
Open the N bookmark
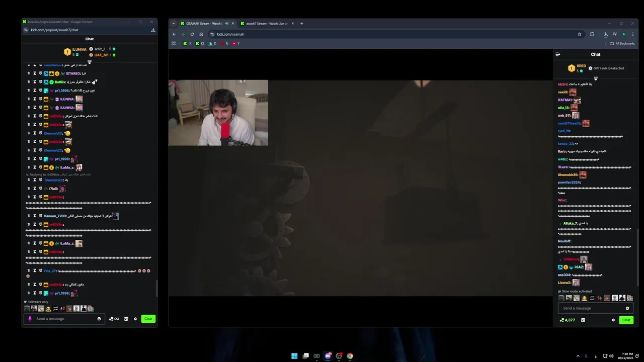coord(224,44)
